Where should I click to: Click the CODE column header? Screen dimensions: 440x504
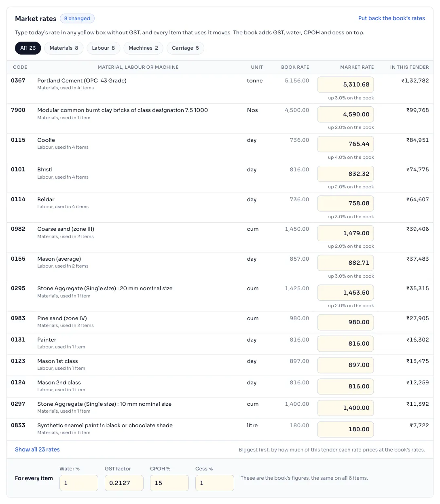(20, 67)
